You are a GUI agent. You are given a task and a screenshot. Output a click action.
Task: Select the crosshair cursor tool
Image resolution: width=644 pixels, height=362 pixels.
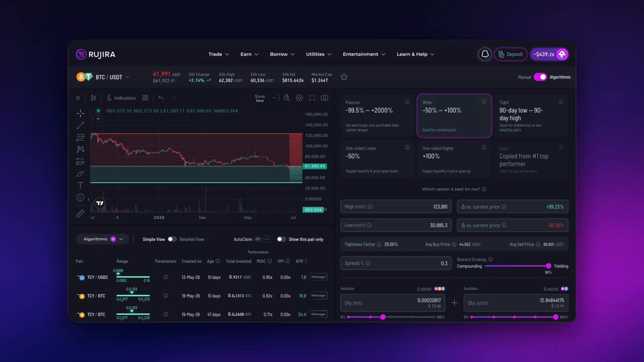[80, 113]
